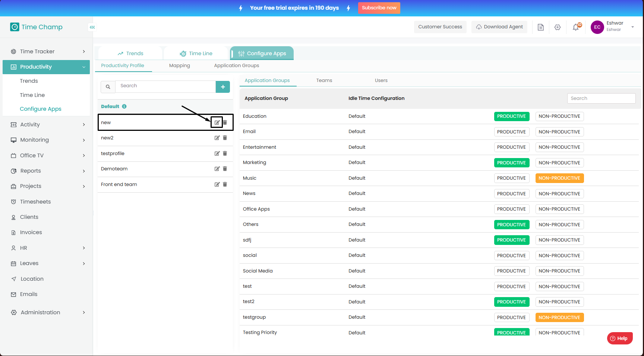Open Clients from the sidebar

point(29,217)
